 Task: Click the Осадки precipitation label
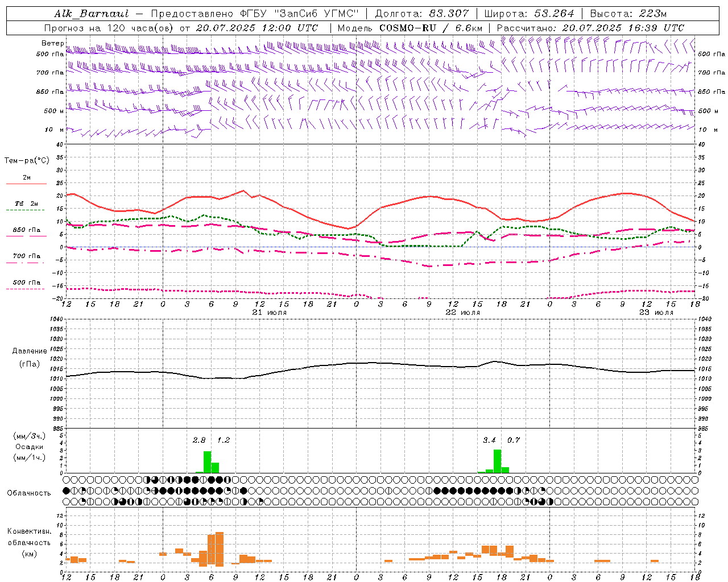(29, 447)
